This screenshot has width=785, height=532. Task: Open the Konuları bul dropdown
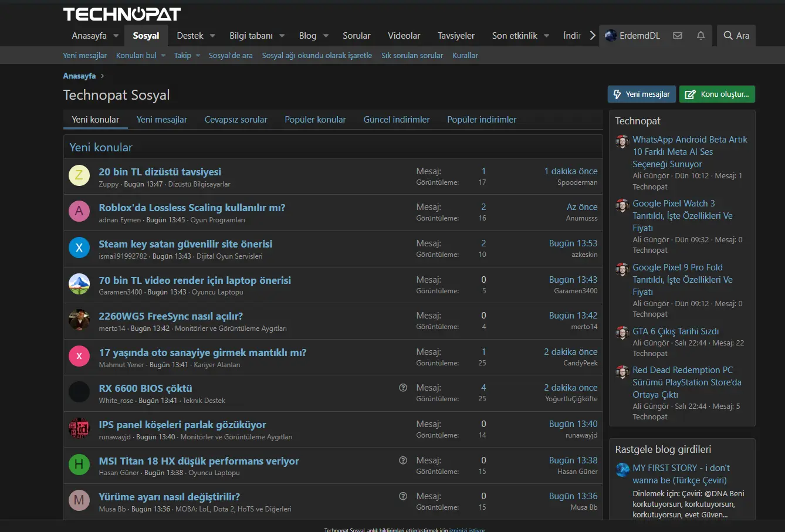pyautogui.click(x=141, y=55)
